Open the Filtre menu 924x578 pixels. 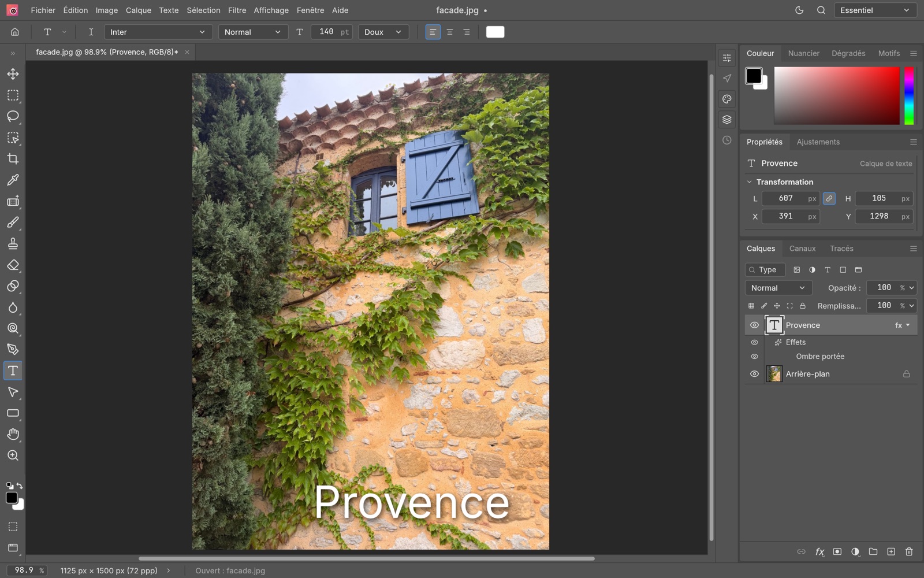click(237, 10)
